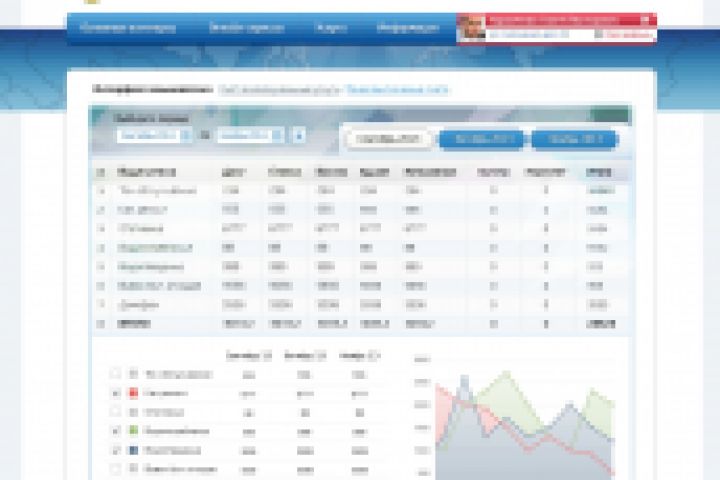The height and width of the screenshot is (480, 720).
Task: Toggle the legend checkbox beside the red swatch
Action: 116,393
